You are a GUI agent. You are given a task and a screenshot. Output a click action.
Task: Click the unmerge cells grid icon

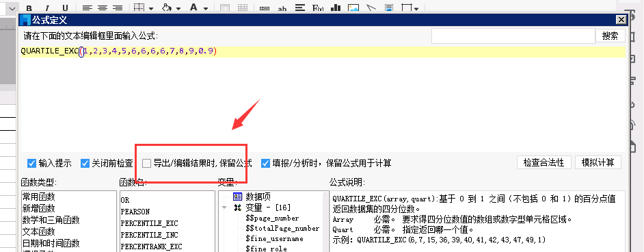[243, 8]
